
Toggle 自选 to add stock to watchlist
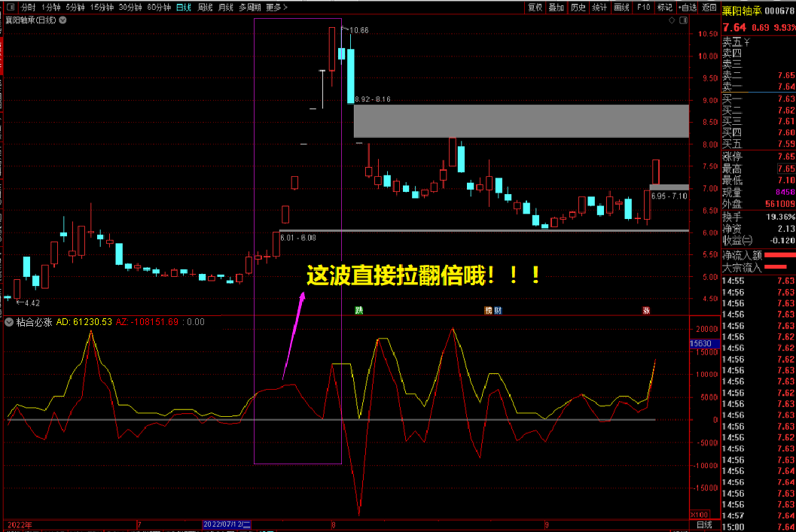[x=688, y=7]
